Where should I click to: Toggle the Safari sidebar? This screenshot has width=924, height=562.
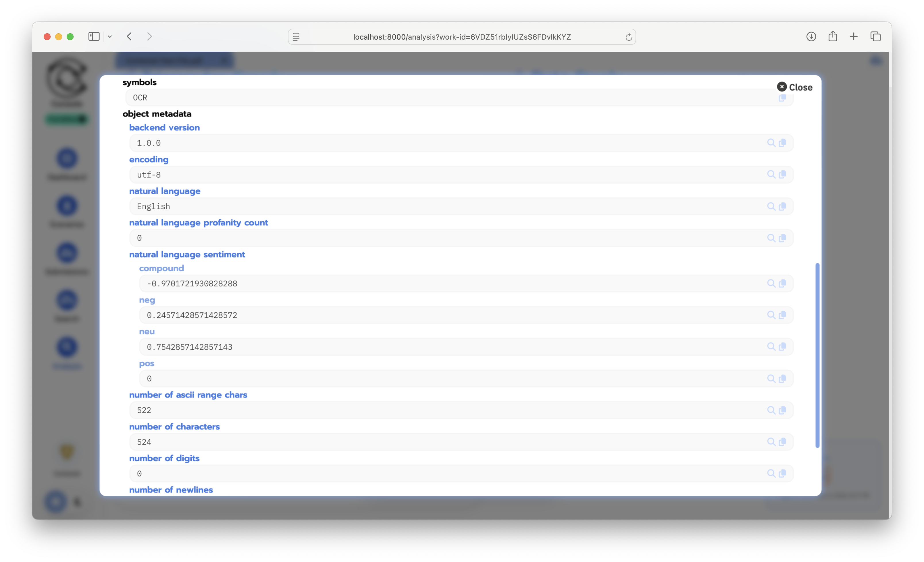(x=94, y=36)
